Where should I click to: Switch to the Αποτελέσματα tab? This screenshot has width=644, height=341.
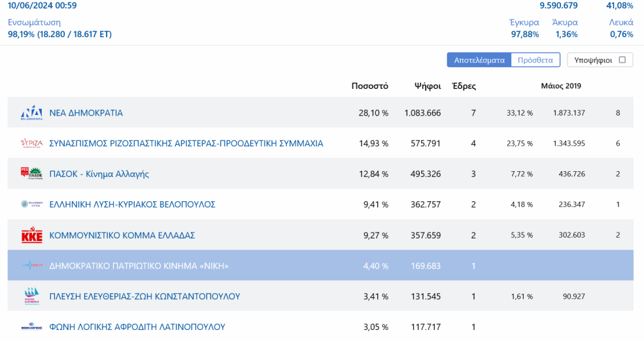(x=479, y=60)
